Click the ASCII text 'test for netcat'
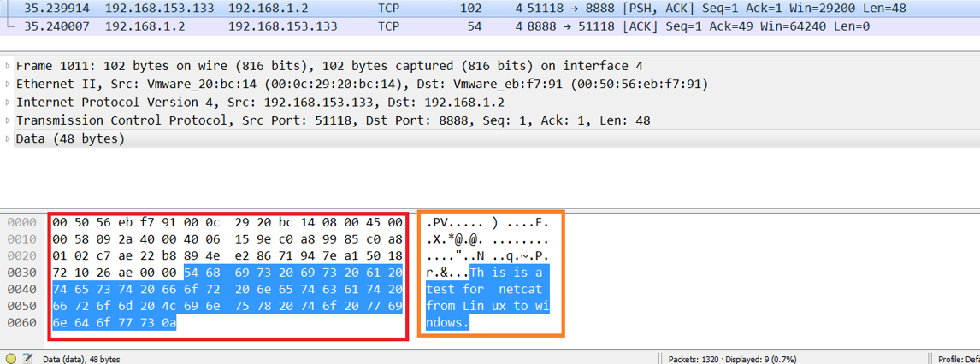980x364 pixels. tap(490, 290)
